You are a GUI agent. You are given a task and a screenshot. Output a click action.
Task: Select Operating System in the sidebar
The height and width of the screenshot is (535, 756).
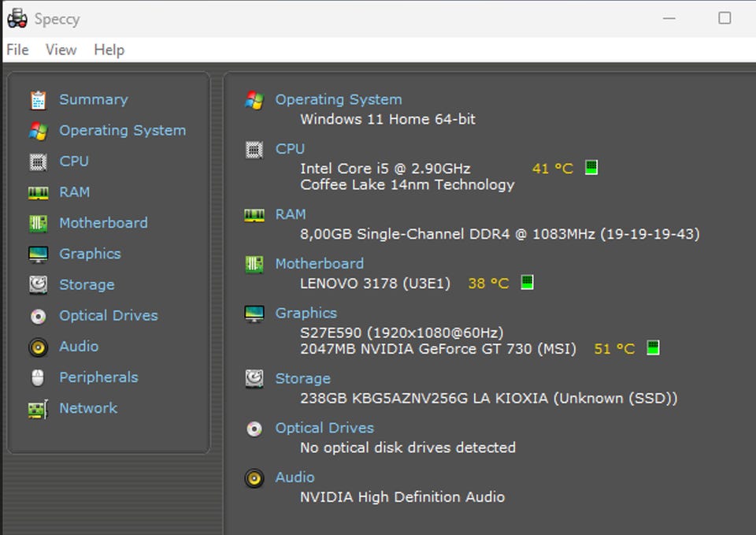(x=122, y=131)
